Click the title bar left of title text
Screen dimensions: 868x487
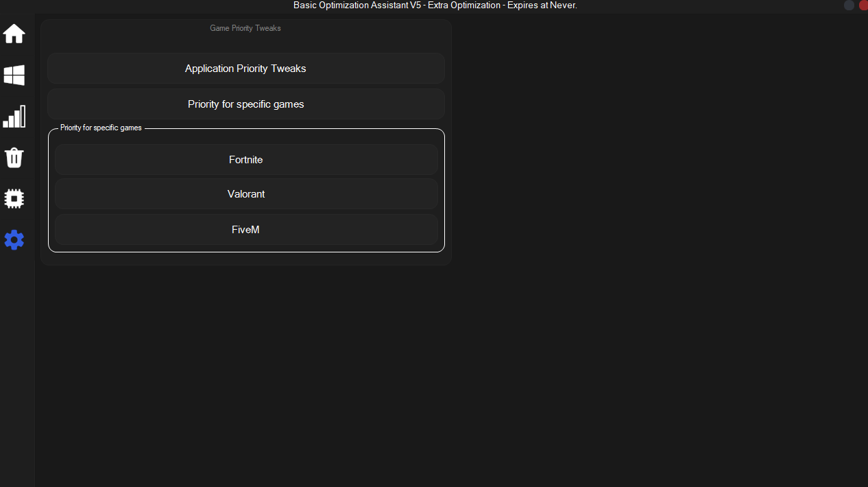point(137,5)
